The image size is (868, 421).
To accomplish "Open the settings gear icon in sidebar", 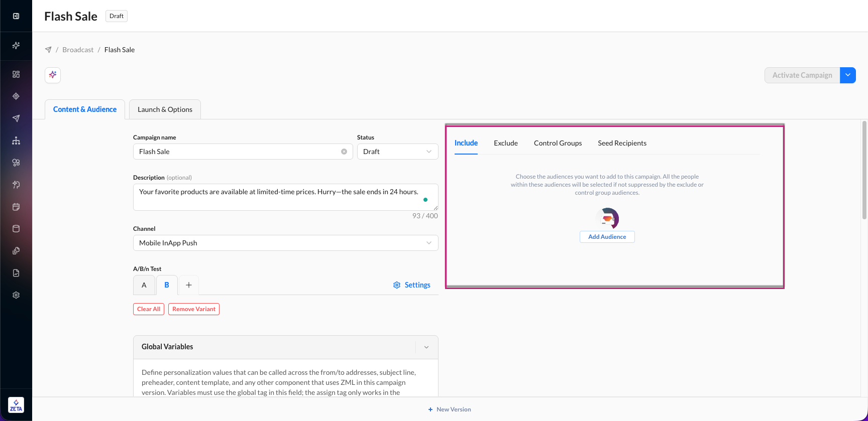I will point(16,295).
